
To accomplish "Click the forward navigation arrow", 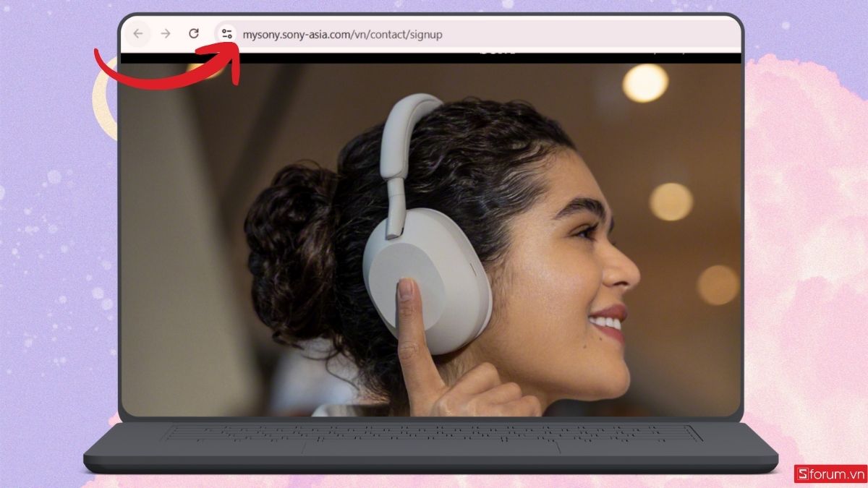I will pos(165,33).
